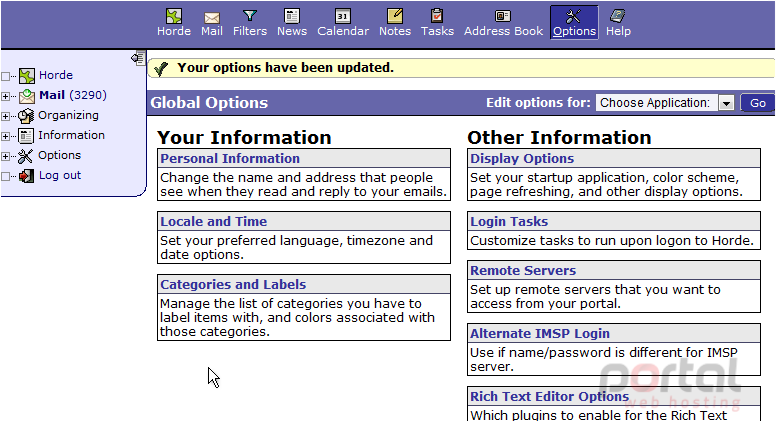Open Display Options link
This screenshot has width=776, height=422.
click(x=522, y=158)
